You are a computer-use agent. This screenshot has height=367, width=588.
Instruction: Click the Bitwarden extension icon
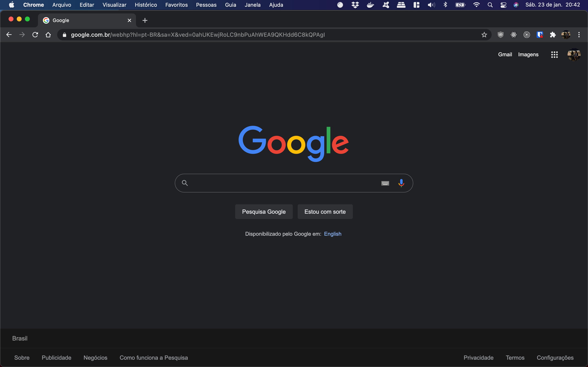540,35
